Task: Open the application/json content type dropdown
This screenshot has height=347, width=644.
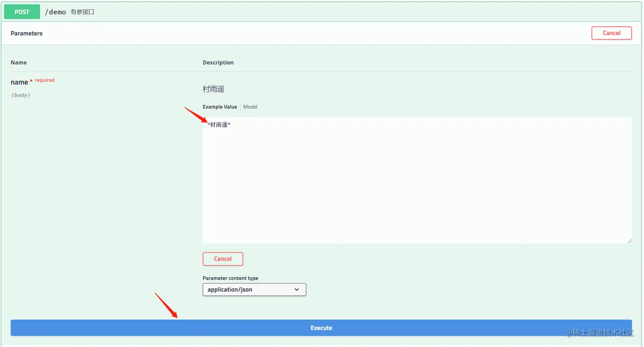Action: click(x=254, y=290)
